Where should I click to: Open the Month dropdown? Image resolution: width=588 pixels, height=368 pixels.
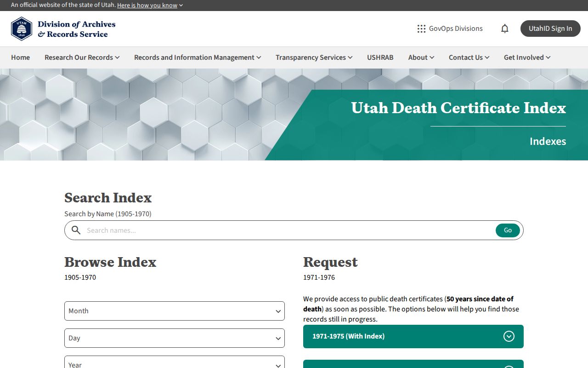(175, 311)
